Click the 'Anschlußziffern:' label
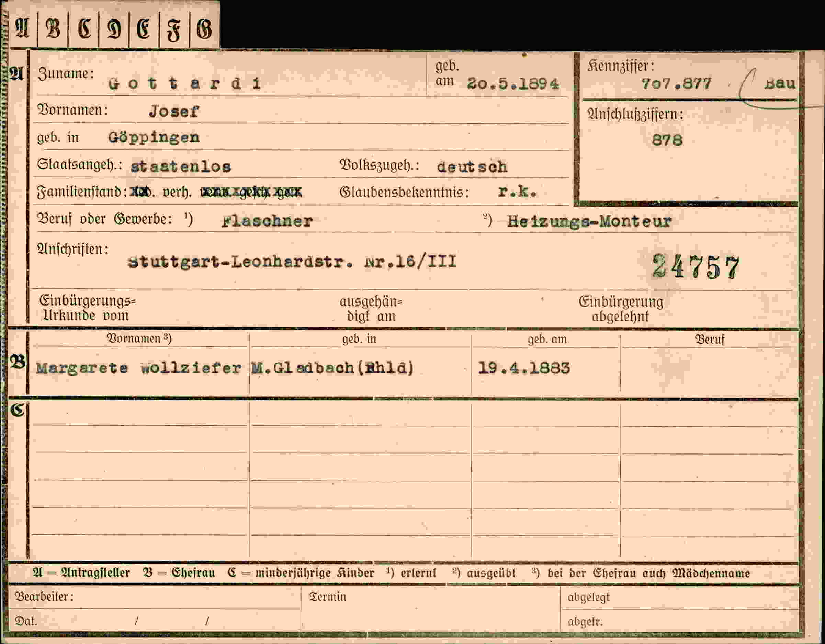 pyautogui.click(x=635, y=114)
